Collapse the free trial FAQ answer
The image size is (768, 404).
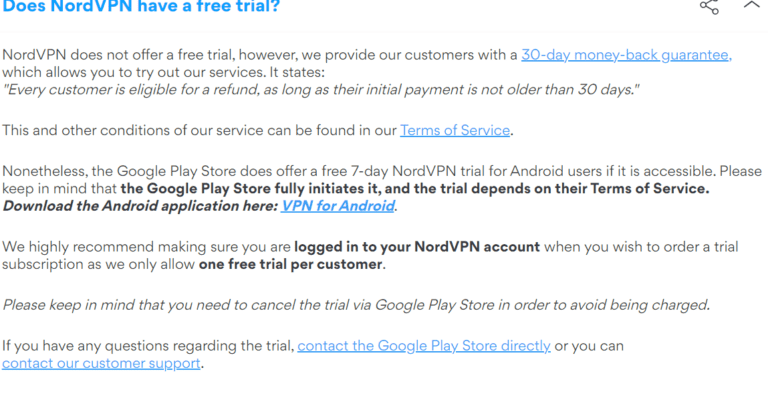752,6
